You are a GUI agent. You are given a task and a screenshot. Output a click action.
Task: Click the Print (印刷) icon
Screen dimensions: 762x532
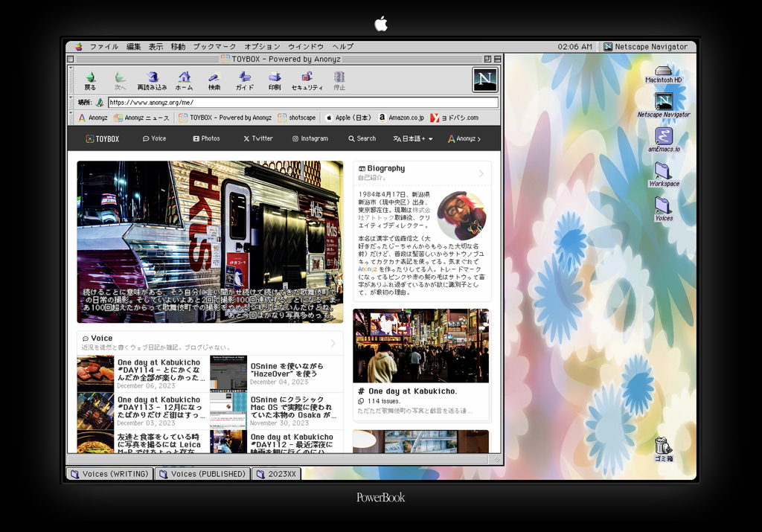(x=275, y=80)
